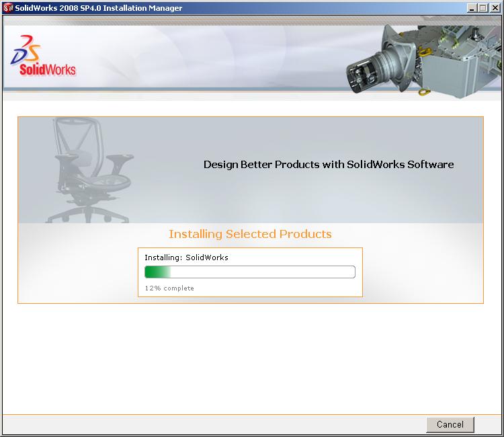Click the window title 'SolidWorks 2008 SP4.0 Installation Manager'
This screenshot has height=437, width=504.
(x=99, y=8)
